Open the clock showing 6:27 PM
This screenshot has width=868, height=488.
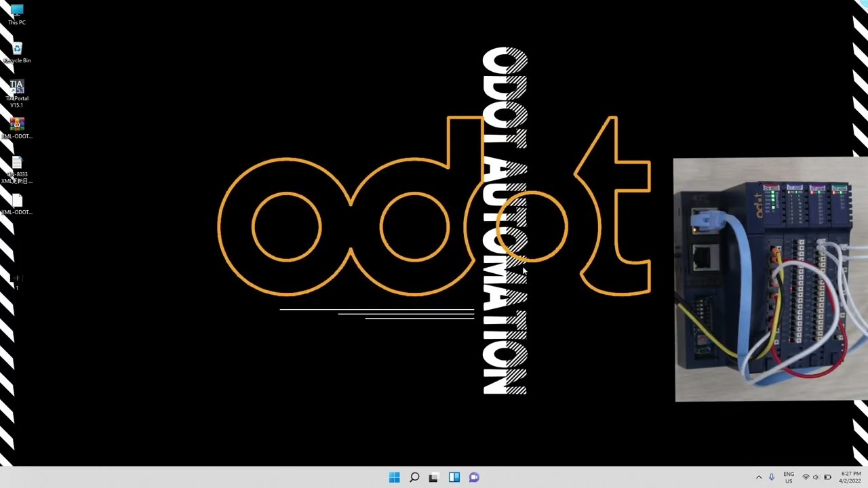pyautogui.click(x=850, y=477)
